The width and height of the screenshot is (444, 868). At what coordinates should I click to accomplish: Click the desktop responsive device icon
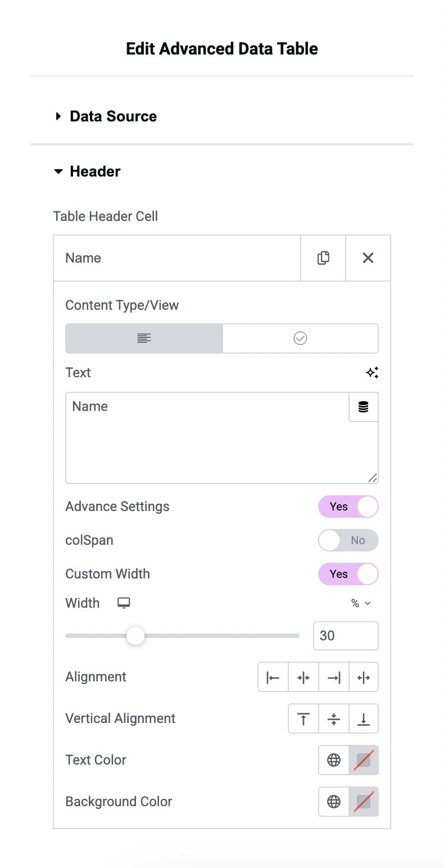pyautogui.click(x=124, y=603)
